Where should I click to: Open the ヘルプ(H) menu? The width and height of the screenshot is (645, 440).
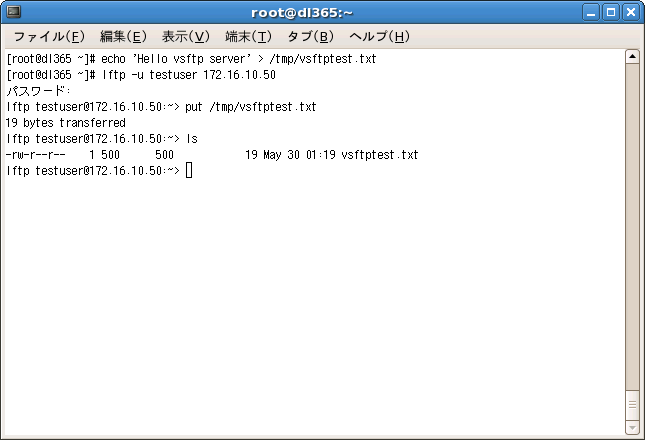click(379, 36)
